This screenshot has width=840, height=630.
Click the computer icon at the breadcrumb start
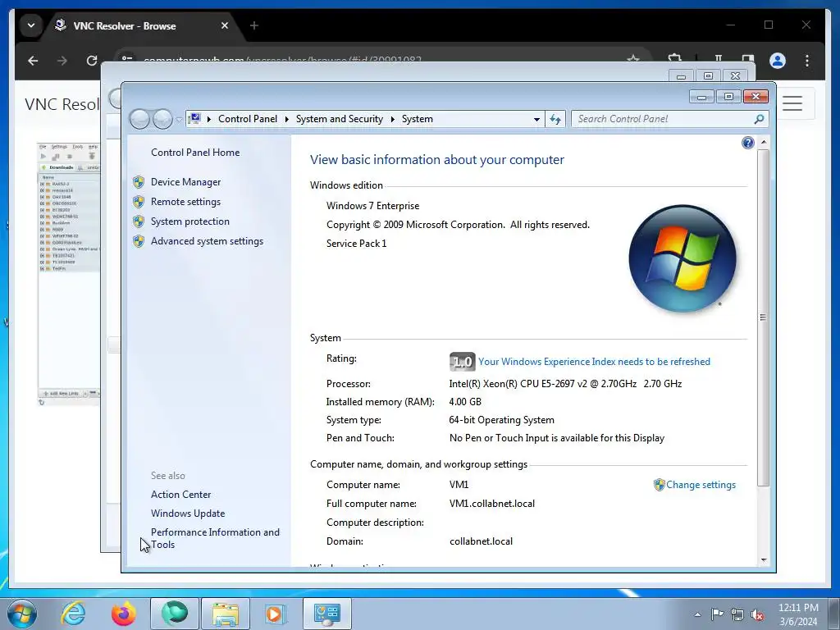point(195,119)
